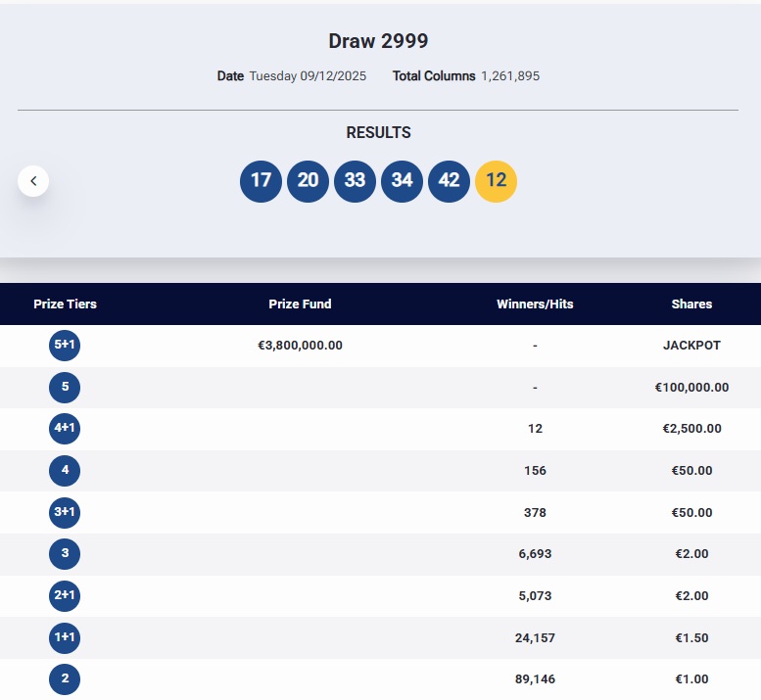Image resolution: width=761 pixels, height=700 pixels.
Task: Click the blue number 33 ball
Action: 355,181
